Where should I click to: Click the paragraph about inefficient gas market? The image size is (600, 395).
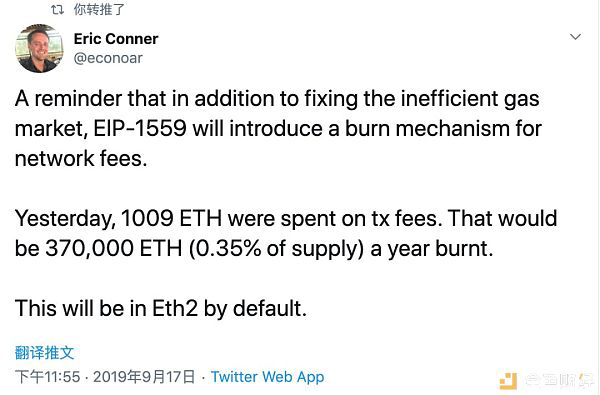click(278, 128)
